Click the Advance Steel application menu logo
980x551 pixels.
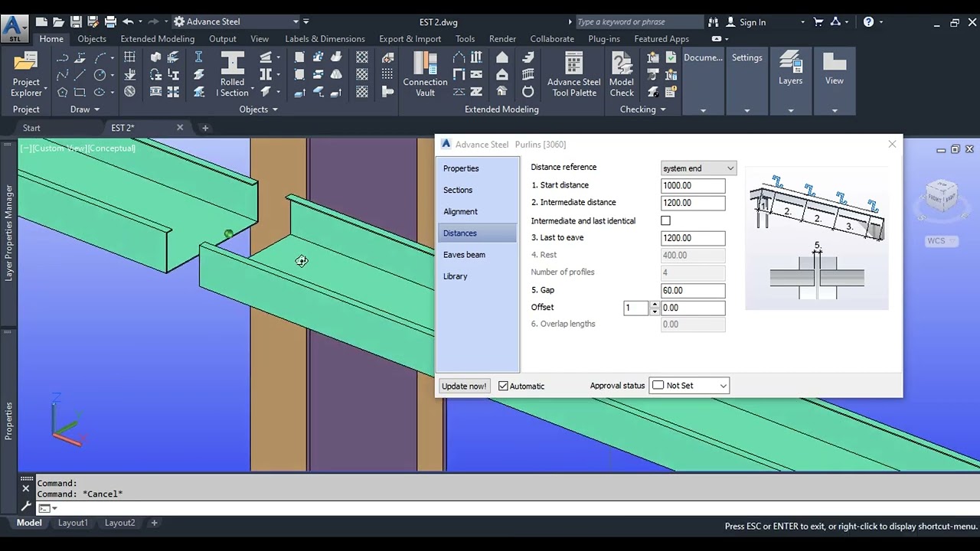14,28
